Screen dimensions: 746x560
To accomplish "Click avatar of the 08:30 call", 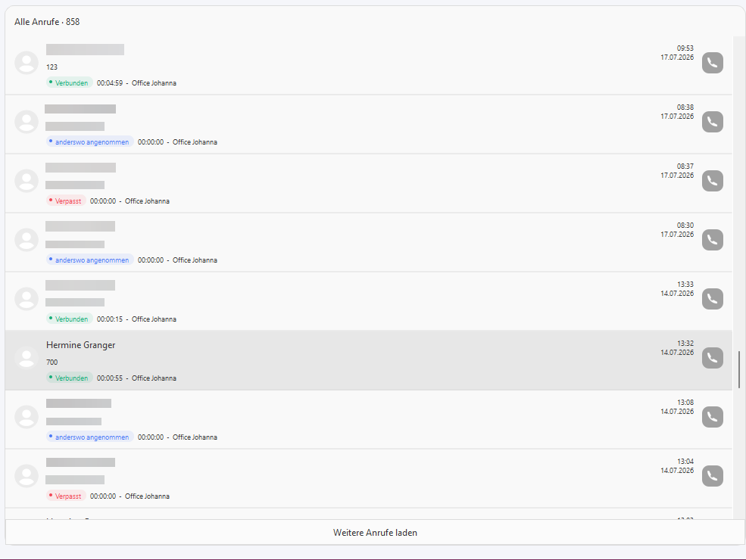I will [x=27, y=240].
